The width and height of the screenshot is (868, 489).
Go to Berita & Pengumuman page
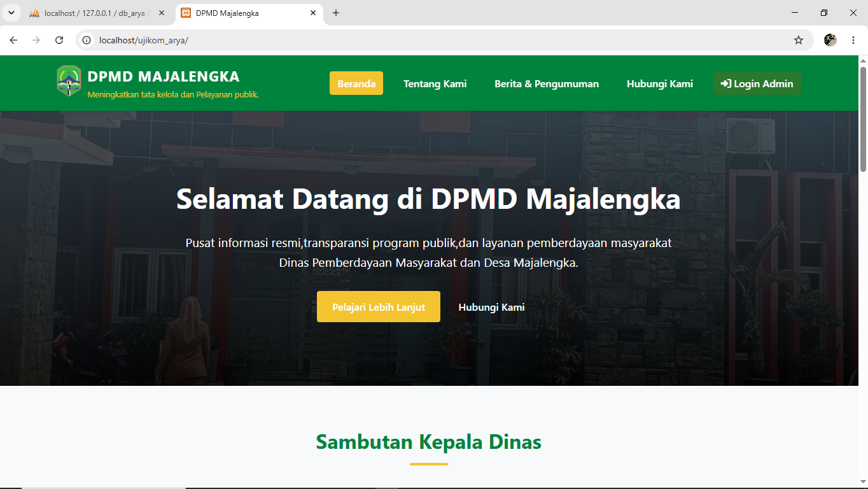click(547, 83)
